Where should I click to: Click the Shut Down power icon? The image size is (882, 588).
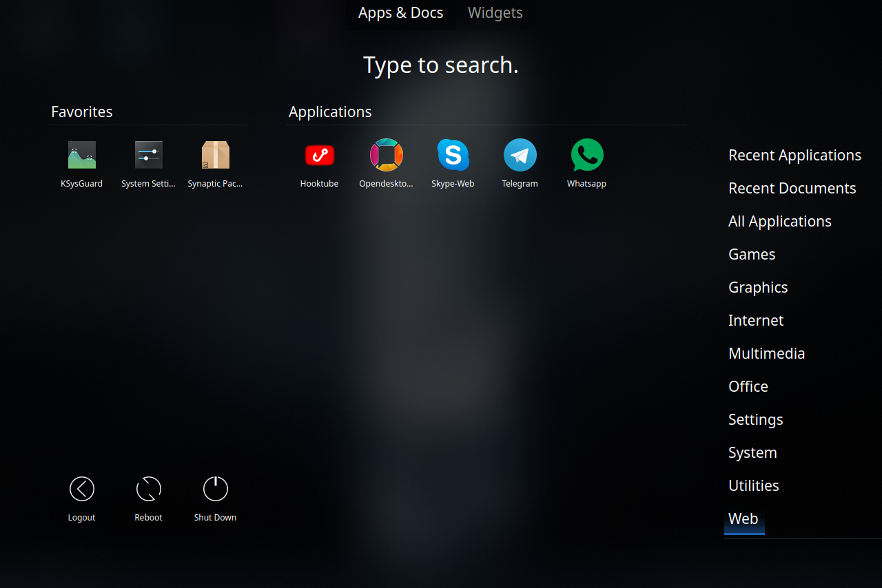tap(215, 490)
